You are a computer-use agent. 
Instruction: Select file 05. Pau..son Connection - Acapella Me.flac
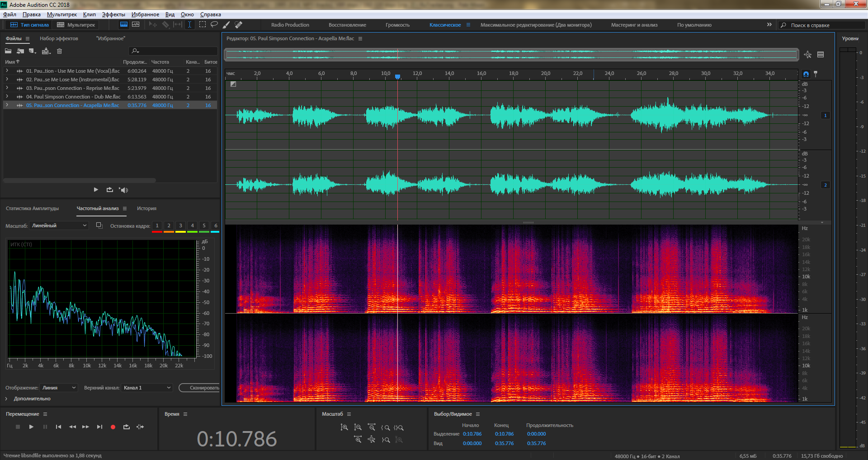pos(110,105)
